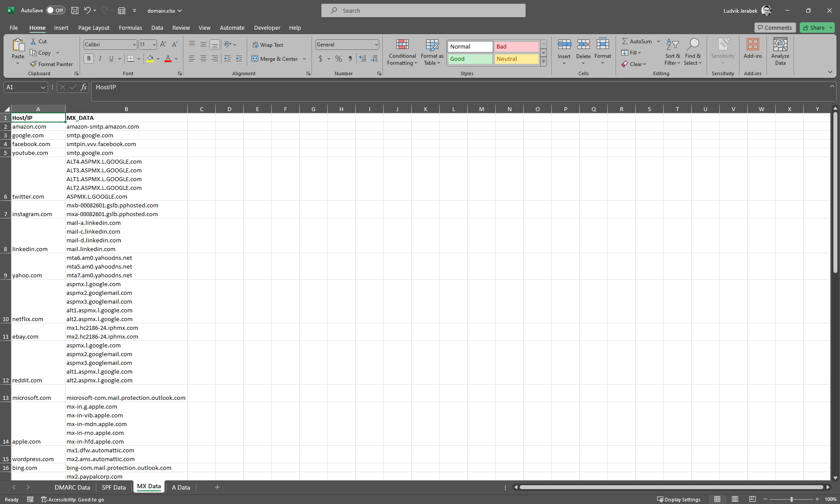Switch to Formulas ribbon tab
This screenshot has height=504, width=840.
pos(130,28)
